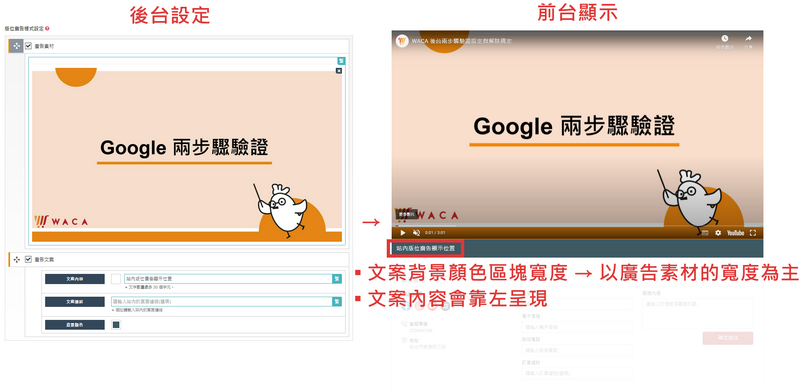Open the dark 背景顏色 color swatch
Viewport: 800px width, 388px height.
116,325
